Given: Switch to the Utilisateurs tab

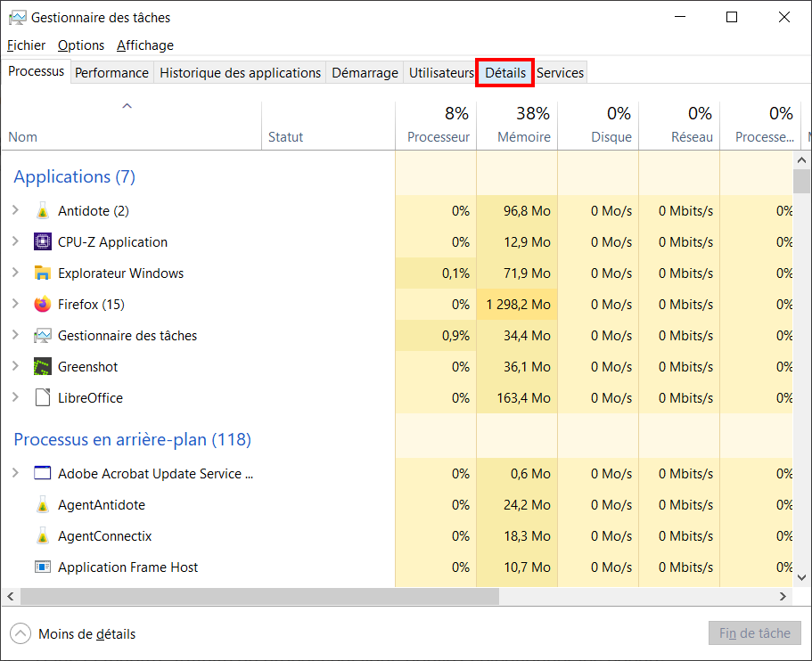Looking at the screenshot, I should click(x=440, y=73).
